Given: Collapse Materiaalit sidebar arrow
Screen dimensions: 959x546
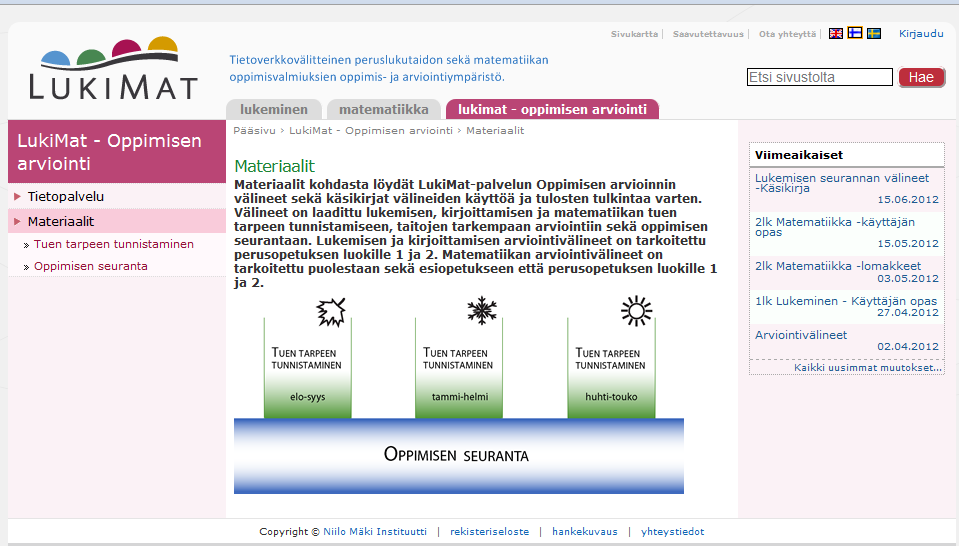Looking at the screenshot, I should [x=17, y=221].
